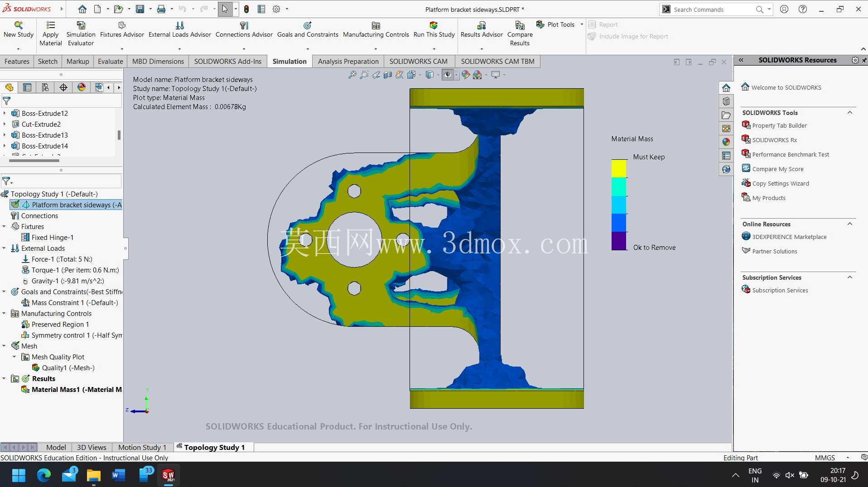Open Property Tab Builder link
The image size is (868, 487).
click(x=779, y=125)
